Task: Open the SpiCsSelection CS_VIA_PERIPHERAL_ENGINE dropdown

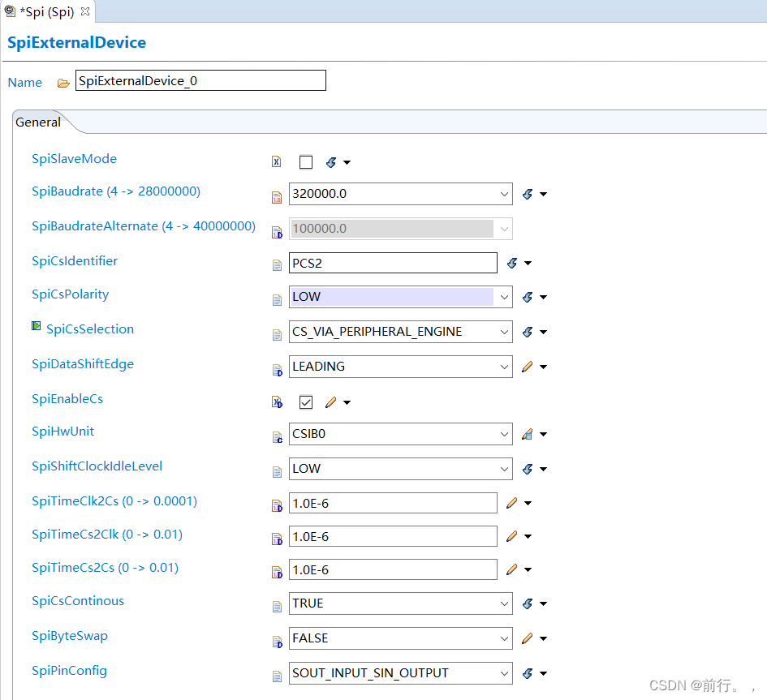Action: 401,332
